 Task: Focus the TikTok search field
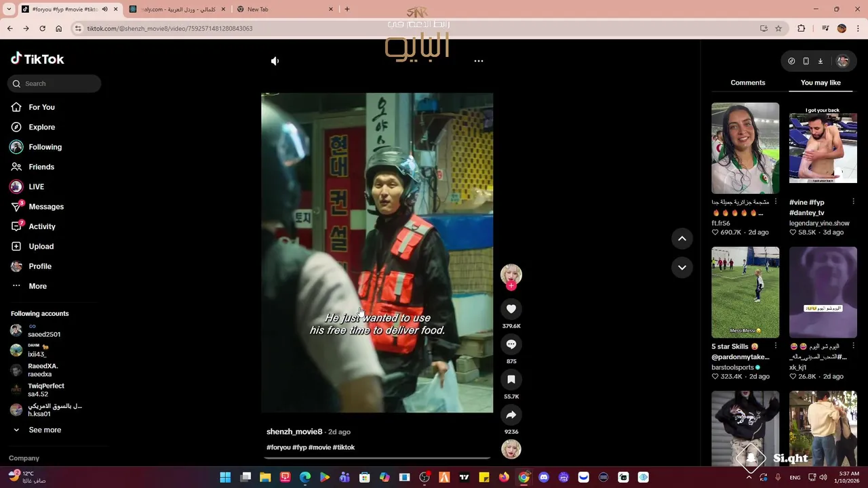click(x=54, y=83)
